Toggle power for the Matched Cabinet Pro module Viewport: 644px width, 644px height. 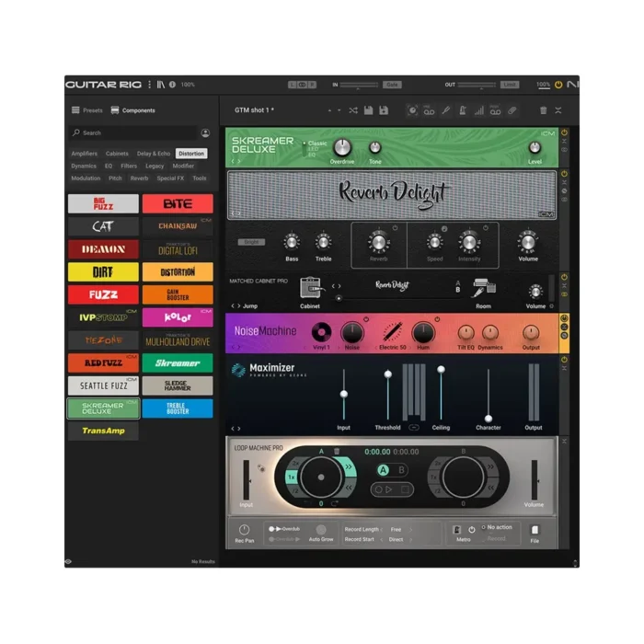pos(564,277)
